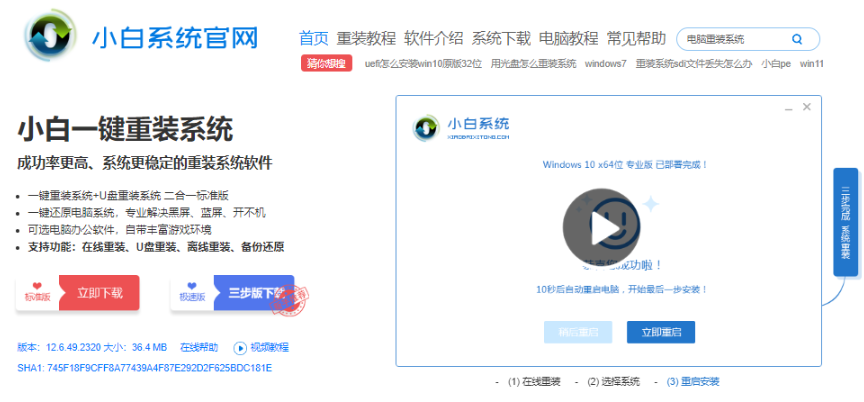Click the search magnifier icon
The image size is (864, 402).
pos(797,39)
